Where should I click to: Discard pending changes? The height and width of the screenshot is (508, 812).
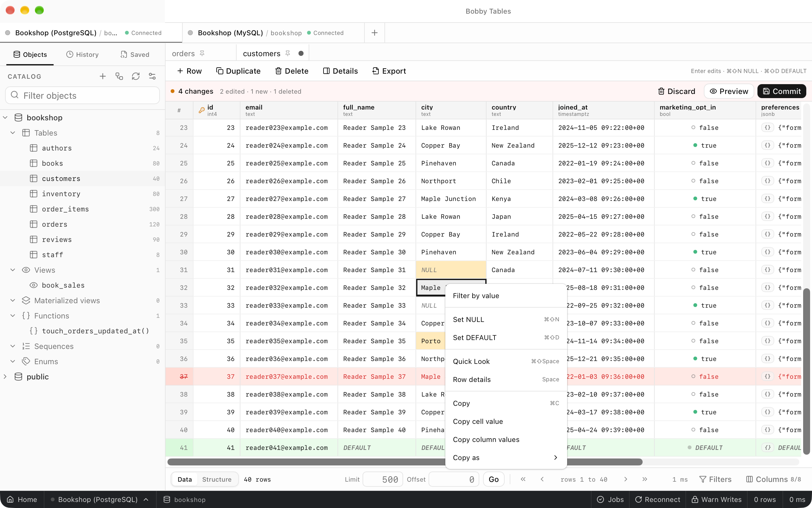point(676,91)
